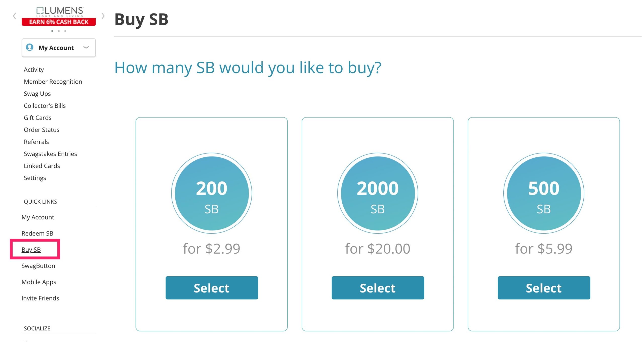644x342 pixels.
Task: Select 500 SB for $5.99
Action: click(x=544, y=288)
